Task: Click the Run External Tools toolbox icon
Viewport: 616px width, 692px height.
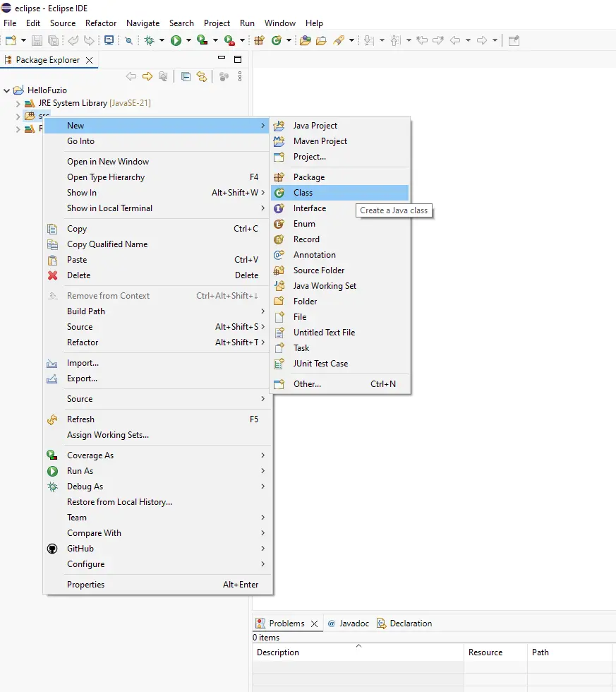Action: [229, 41]
